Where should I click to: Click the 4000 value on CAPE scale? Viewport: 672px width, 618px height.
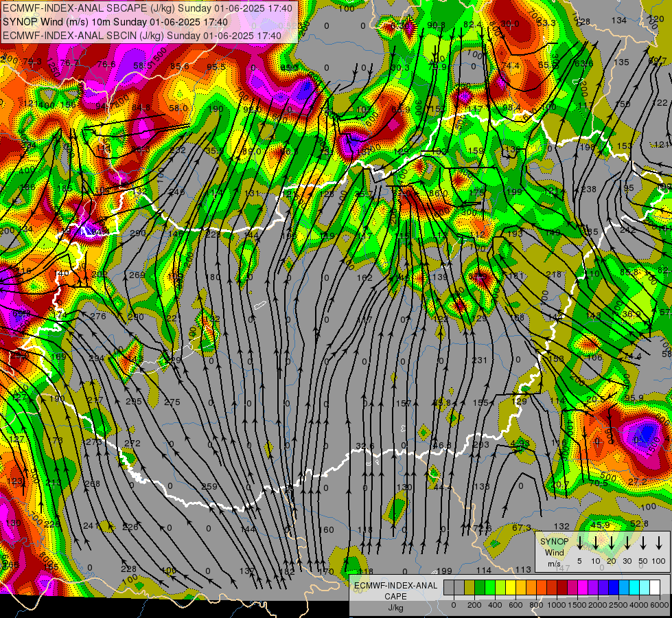point(639,605)
